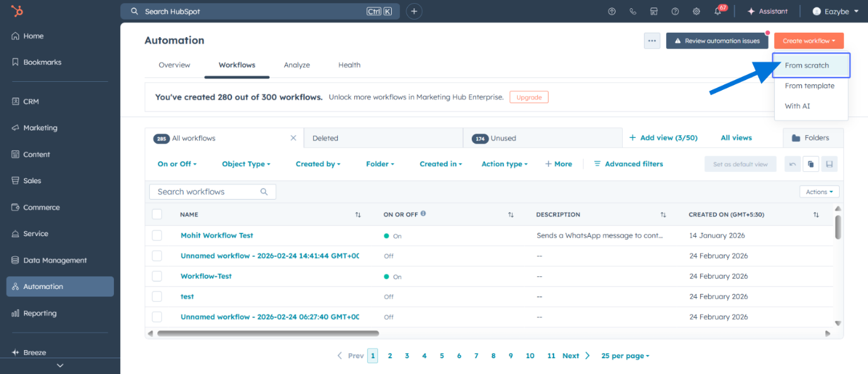Click the undo view changes icon
This screenshot has width=868, height=374.
point(793,164)
